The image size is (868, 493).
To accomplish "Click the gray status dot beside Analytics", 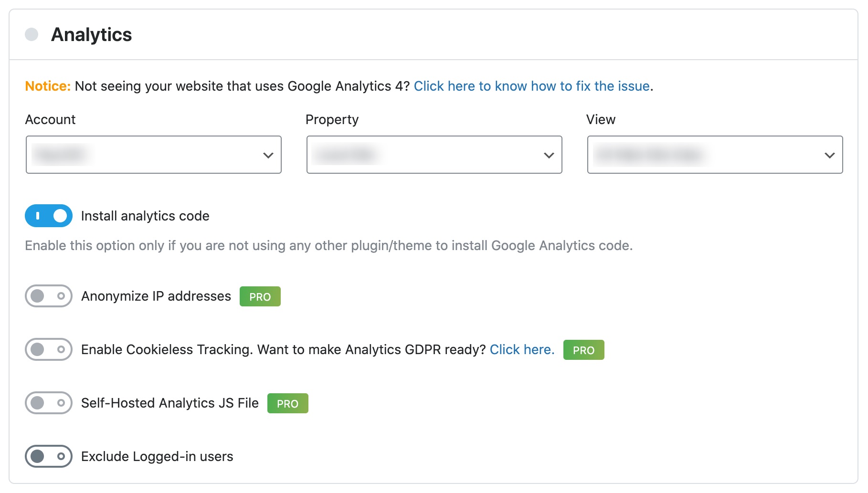I will (32, 34).
